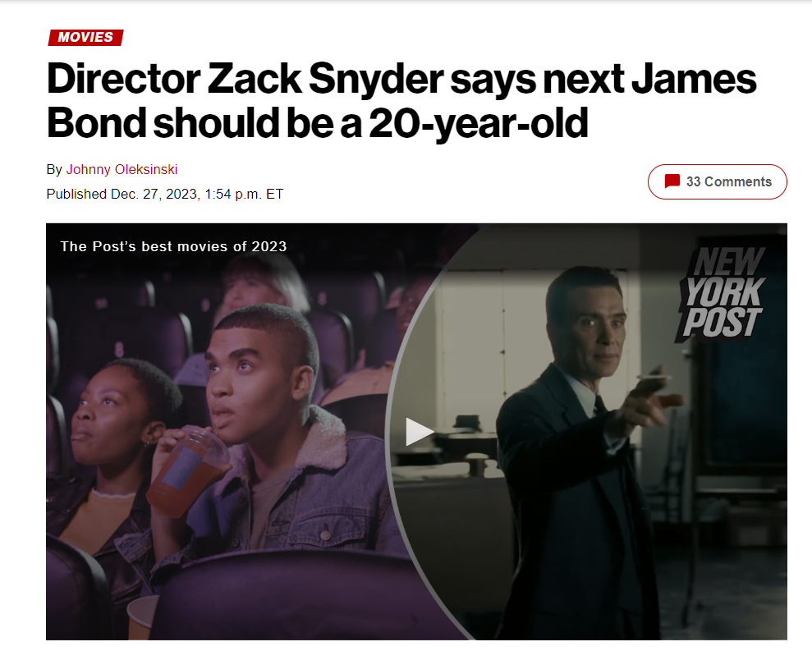Click the Published Dec. 27, 2023 timestamp
This screenshot has height=651, width=812.
(165, 195)
